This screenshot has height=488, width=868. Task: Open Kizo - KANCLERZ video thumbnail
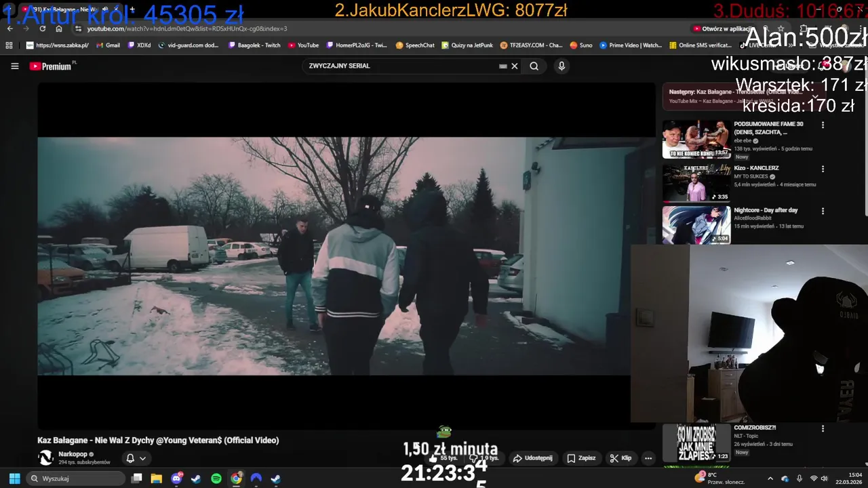(696, 183)
